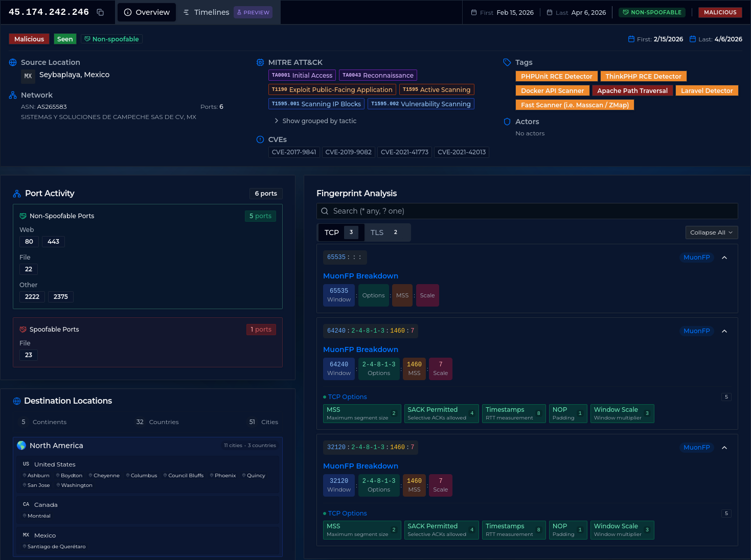Click the Spoofable Ports shield icon

pos(22,329)
